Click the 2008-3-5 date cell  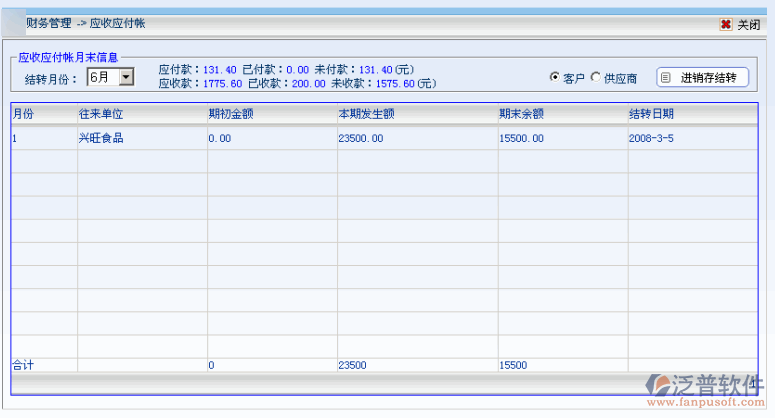tap(651, 138)
